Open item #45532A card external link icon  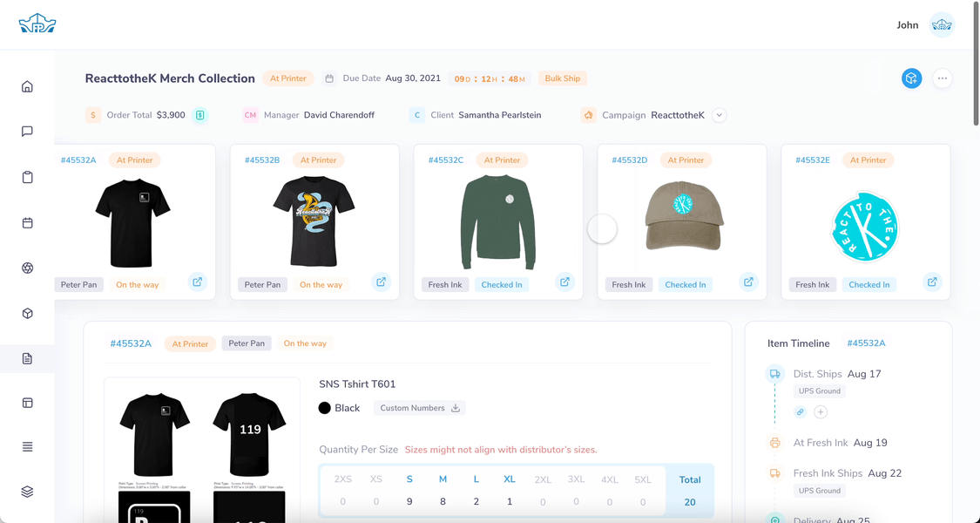point(197,282)
